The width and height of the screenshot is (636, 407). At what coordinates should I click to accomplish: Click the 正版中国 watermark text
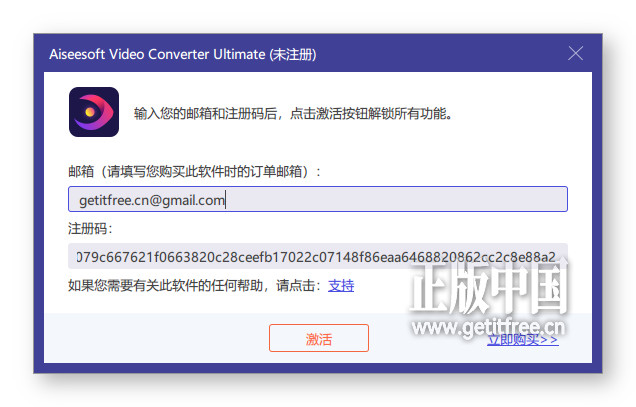click(x=489, y=287)
